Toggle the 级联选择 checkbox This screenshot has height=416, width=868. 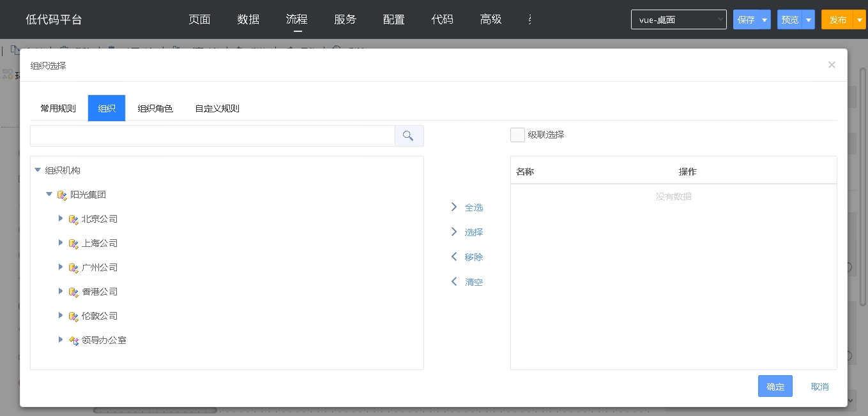[x=517, y=135]
